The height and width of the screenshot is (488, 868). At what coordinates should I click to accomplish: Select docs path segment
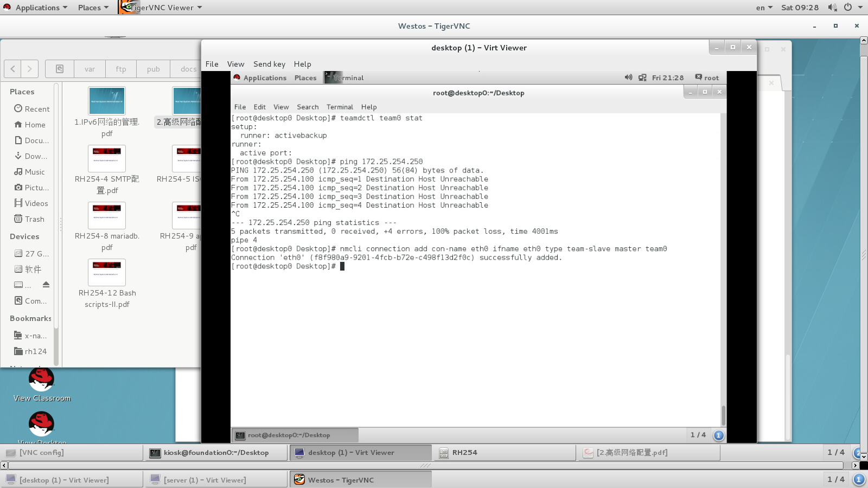coord(187,69)
